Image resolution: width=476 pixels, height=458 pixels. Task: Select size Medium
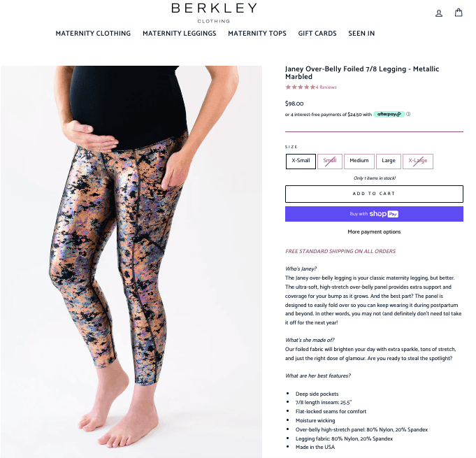[359, 162]
